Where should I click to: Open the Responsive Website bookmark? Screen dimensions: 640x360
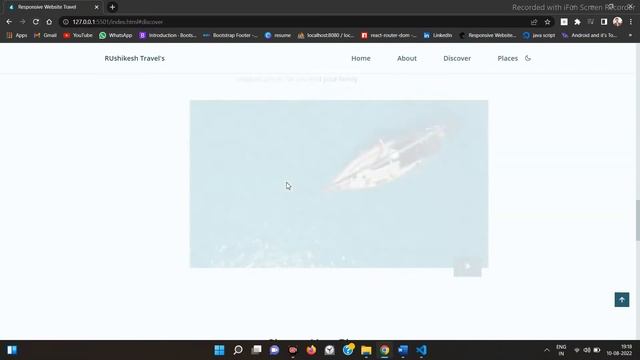488,36
